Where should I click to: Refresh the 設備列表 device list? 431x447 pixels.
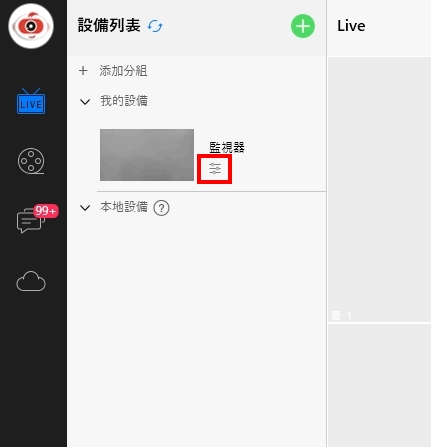point(155,26)
